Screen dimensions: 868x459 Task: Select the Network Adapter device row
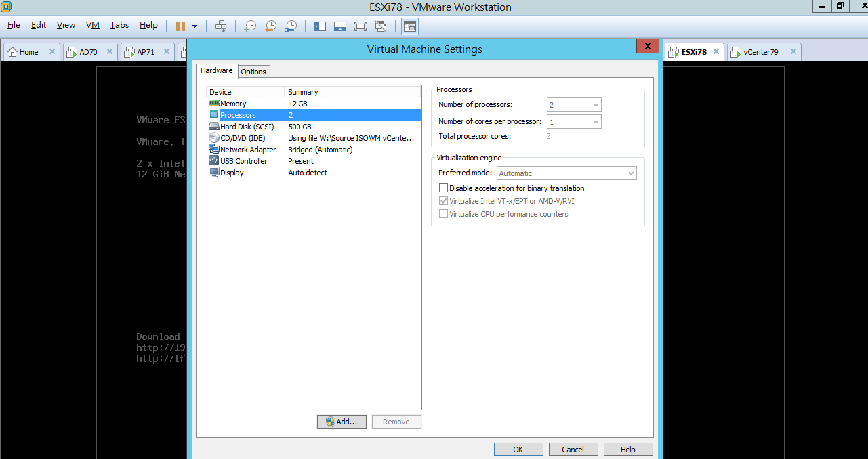313,150
